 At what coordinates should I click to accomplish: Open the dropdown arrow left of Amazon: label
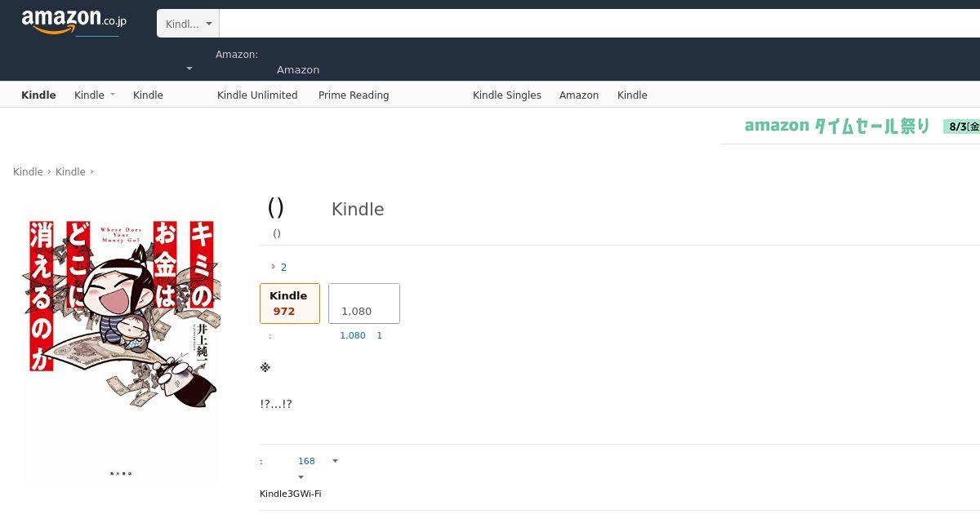point(189,69)
